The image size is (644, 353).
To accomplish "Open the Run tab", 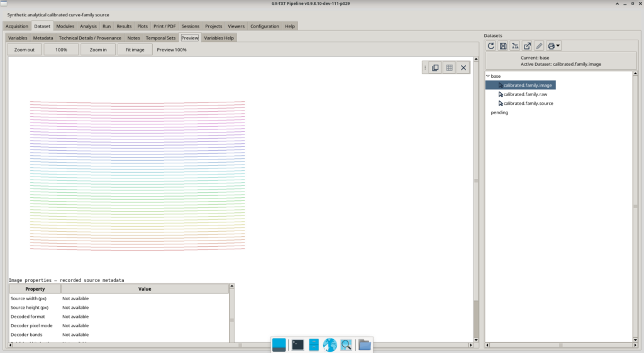I will click(106, 26).
